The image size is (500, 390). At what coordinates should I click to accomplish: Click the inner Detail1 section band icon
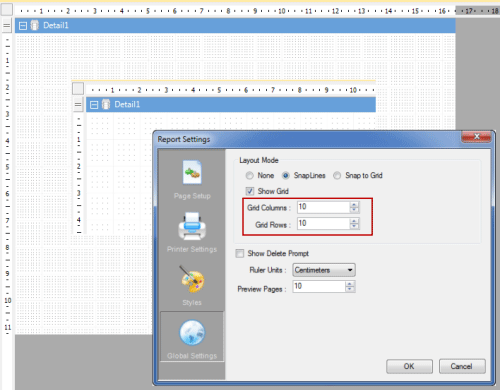click(x=106, y=105)
